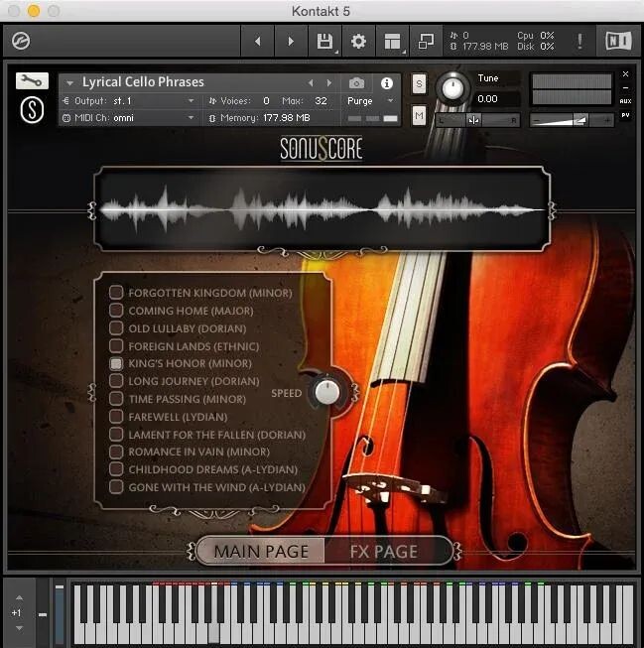Click the SPEED knob
The height and width of the screenshot is (648, 644).
tap(326, 393)
